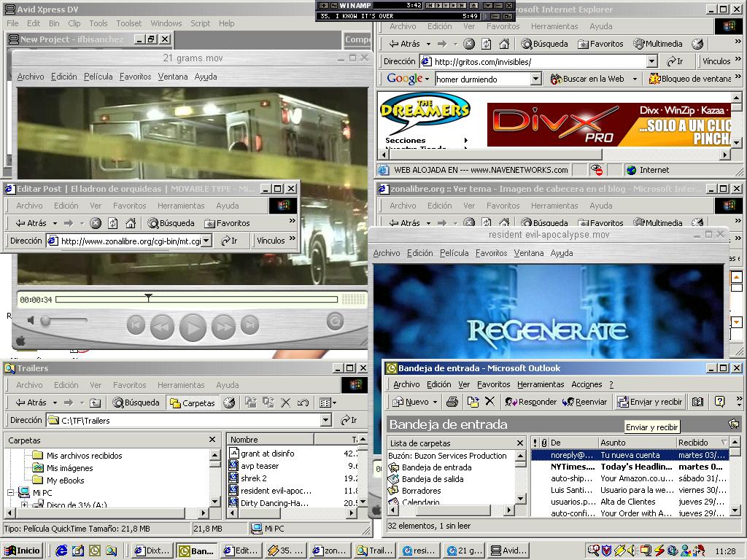747x560 pixels.
Task: Open the Views dropdown in Trailers toolbar
Action: coord(328,402)
